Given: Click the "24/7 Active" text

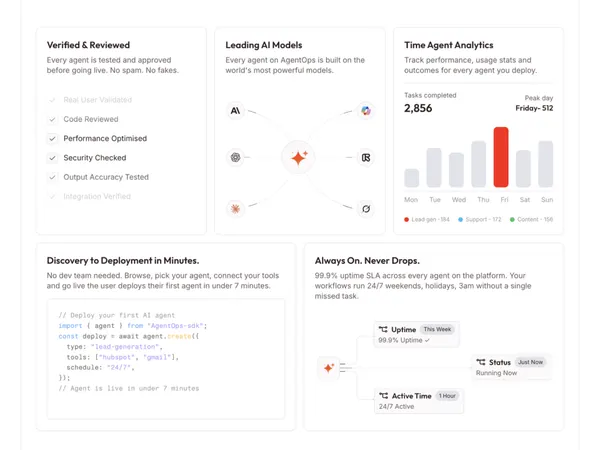Looking at the screenshot, I should click(396, 406).
